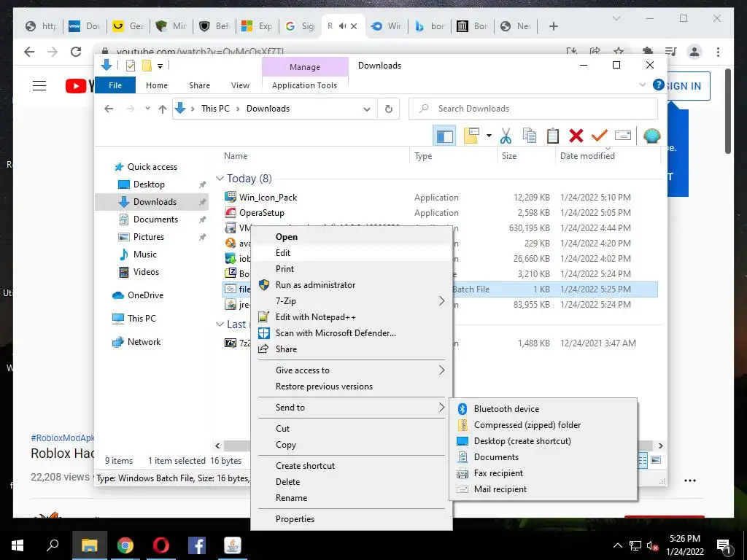Open recent locations dropdown chevron
This screenshot has height=560, width=747.
point(147,109)
